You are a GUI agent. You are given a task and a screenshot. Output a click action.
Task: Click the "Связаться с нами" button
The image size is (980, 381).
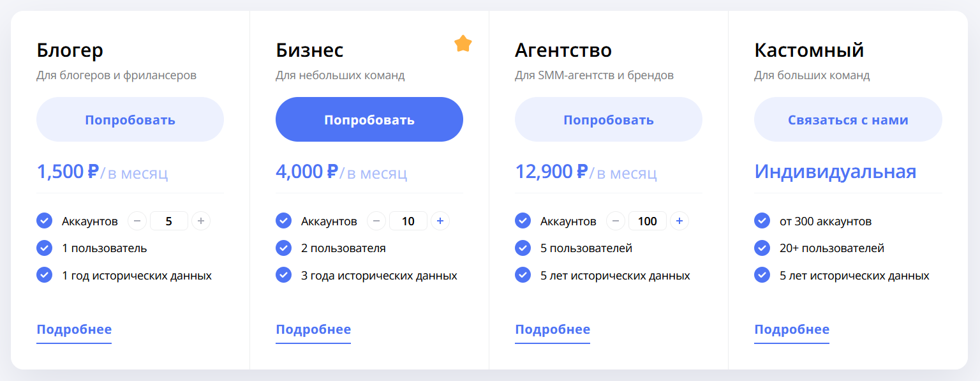848,119
